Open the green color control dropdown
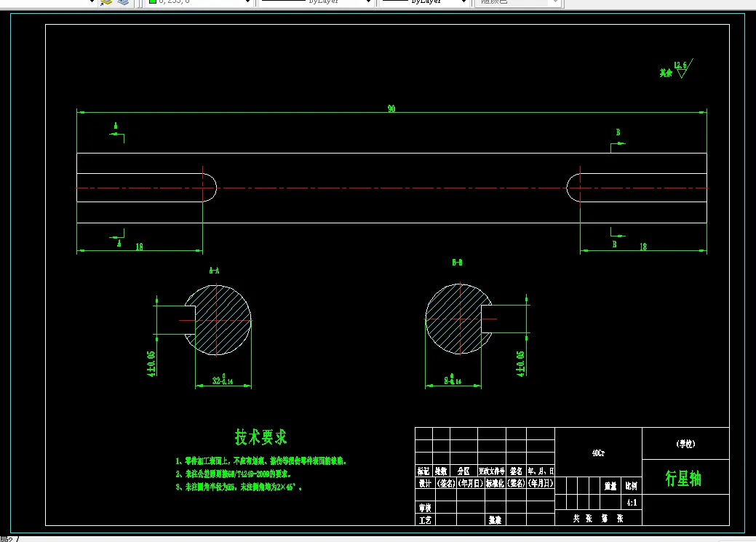This screenshot has height=542, width=756. pyautogui.click(x=248, y=1)
